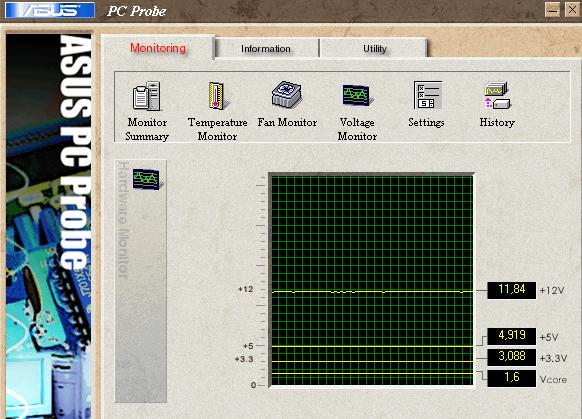The image size is (582, 419).
Task: Minimize the PC Probe window
Action: [x=552, y=10]
